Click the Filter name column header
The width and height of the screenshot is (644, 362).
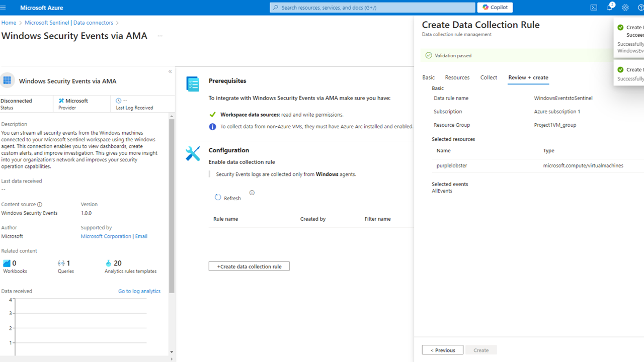tap(378, 219)
